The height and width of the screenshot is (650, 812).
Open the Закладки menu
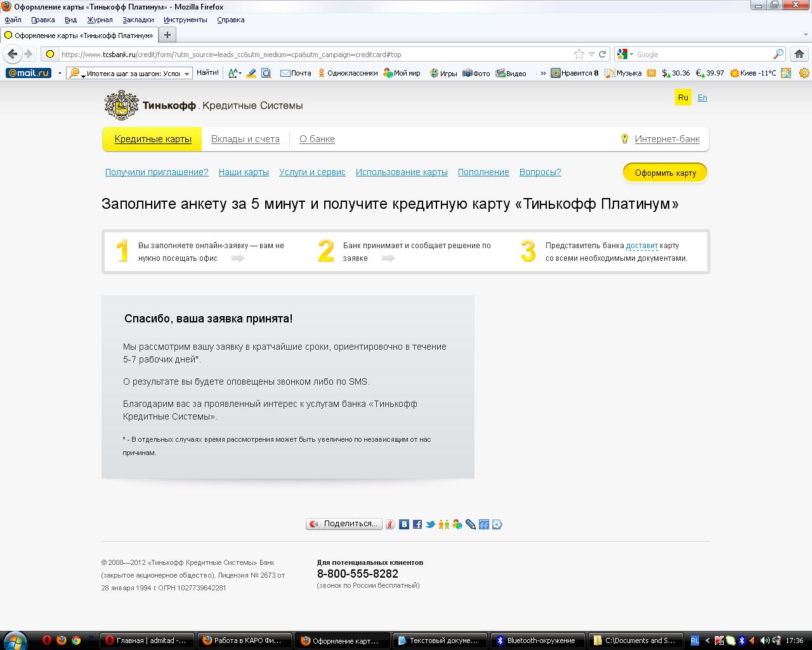138,20
